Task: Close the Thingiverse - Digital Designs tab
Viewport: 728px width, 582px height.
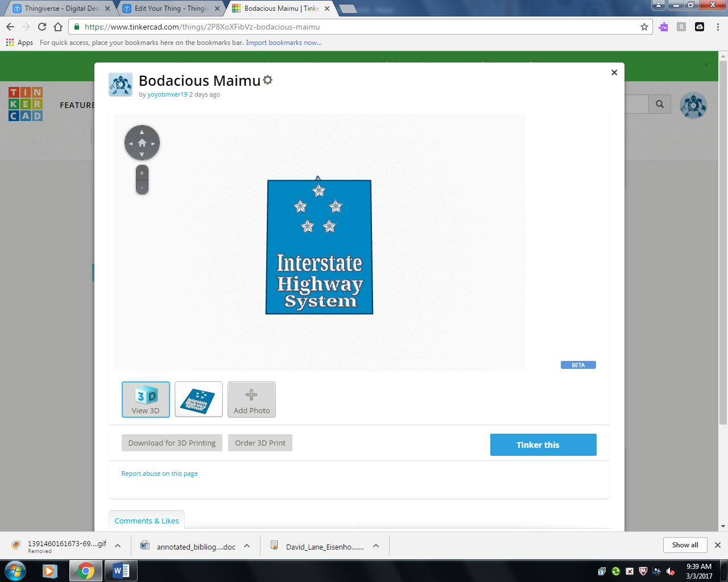Action: point(107,9)
